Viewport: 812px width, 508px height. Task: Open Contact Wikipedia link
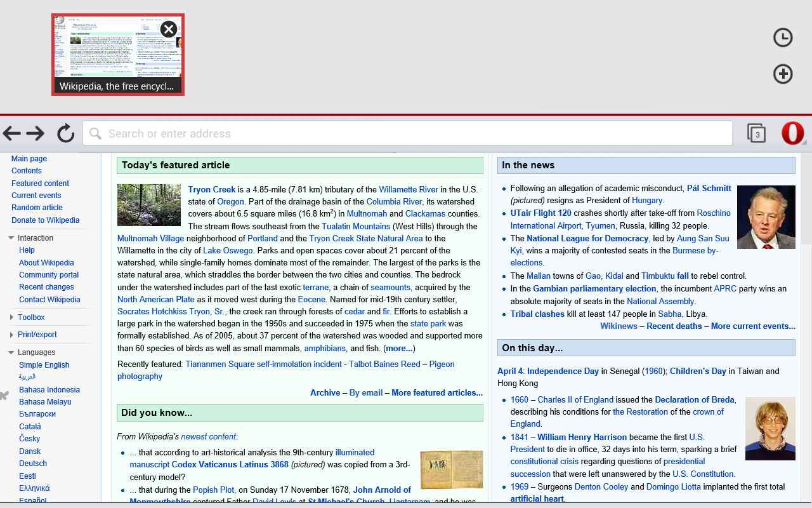click(49, 300)
